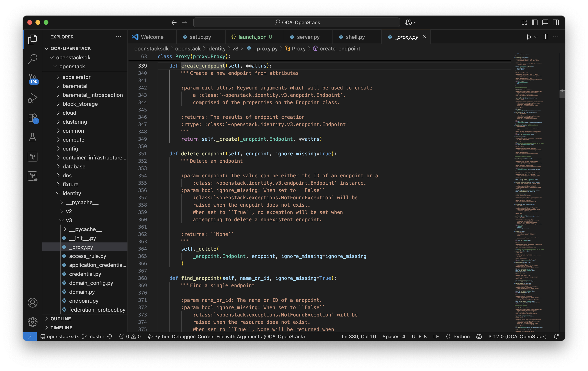Expand the OUTLINE section
Image resolution: width=588 pixels, height=371 pixels.
[x=60, y=319]
